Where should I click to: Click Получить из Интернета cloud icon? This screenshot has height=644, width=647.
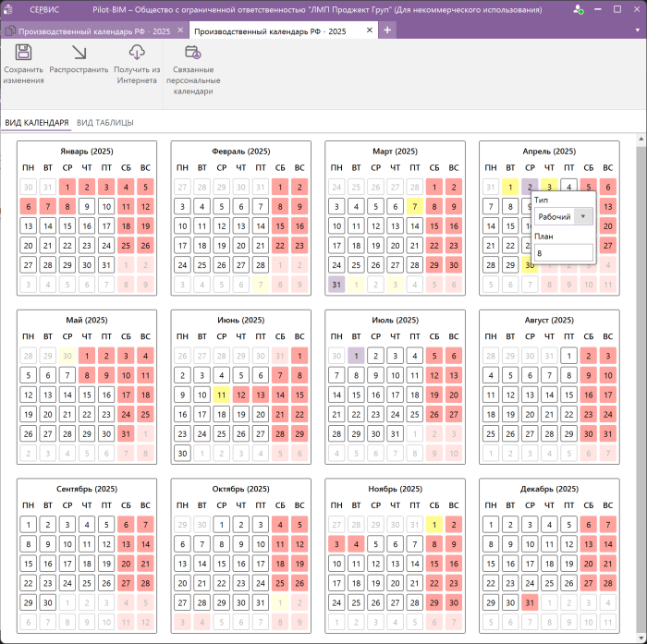pos(137,54)
